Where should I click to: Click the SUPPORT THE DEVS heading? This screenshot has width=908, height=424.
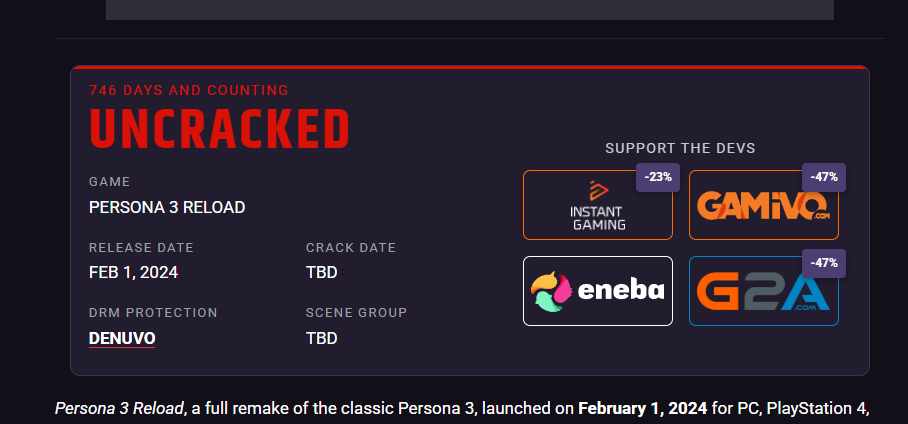[x=680, y=148]
